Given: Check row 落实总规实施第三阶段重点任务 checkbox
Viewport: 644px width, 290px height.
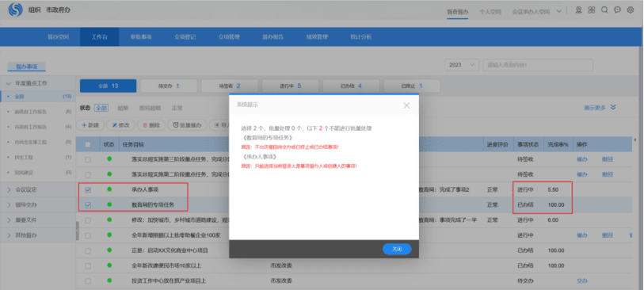Looking at the screenshot, I should coord(88,159).
